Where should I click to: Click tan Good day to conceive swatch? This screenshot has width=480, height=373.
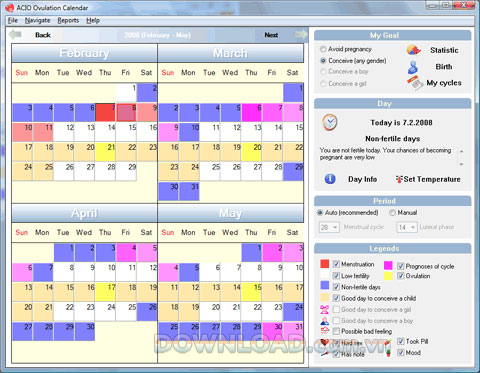(x=324, y=298)
